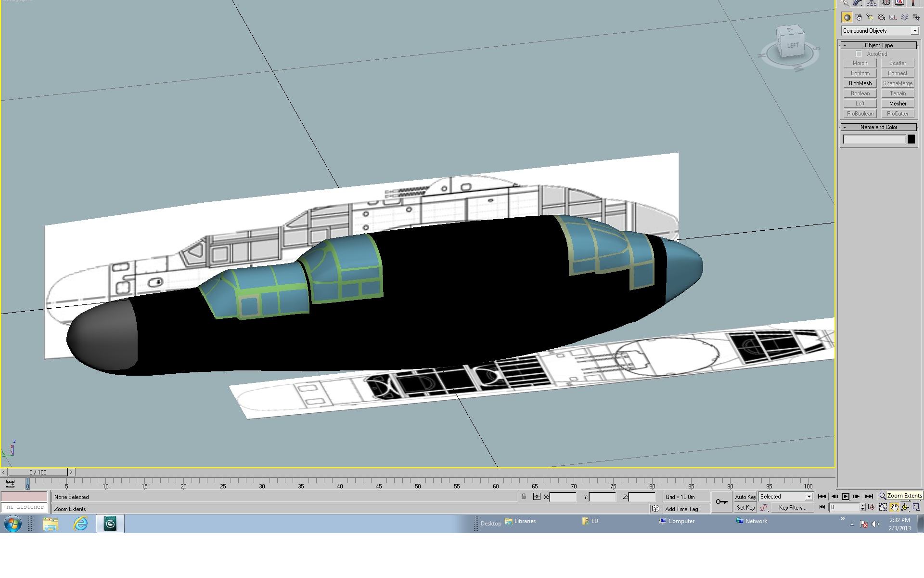This screenshot has width=924, height=578.
Task: Open the Motion command panel tab
Action: click(885, 3)
